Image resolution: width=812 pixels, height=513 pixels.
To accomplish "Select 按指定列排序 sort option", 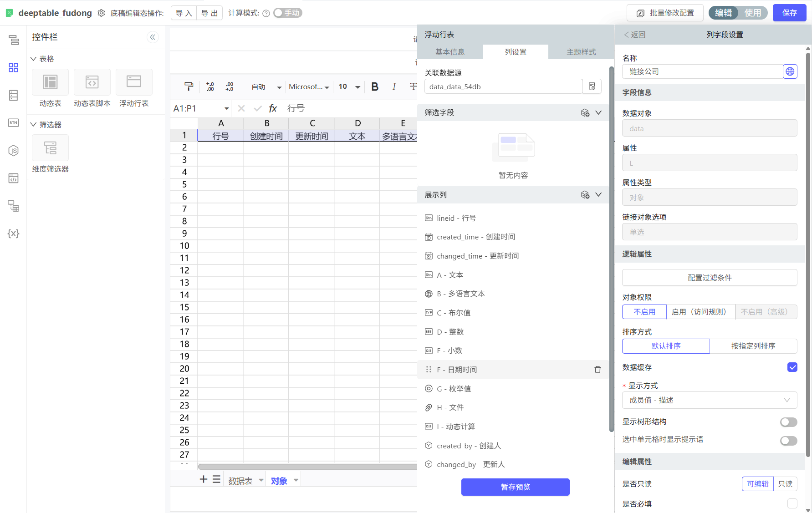I will click(753, 346).
